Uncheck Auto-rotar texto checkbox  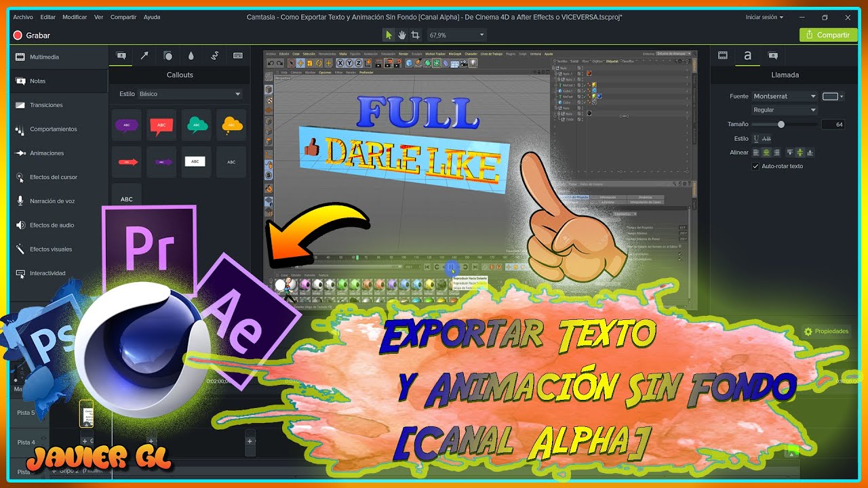click(x=756, y=166)
